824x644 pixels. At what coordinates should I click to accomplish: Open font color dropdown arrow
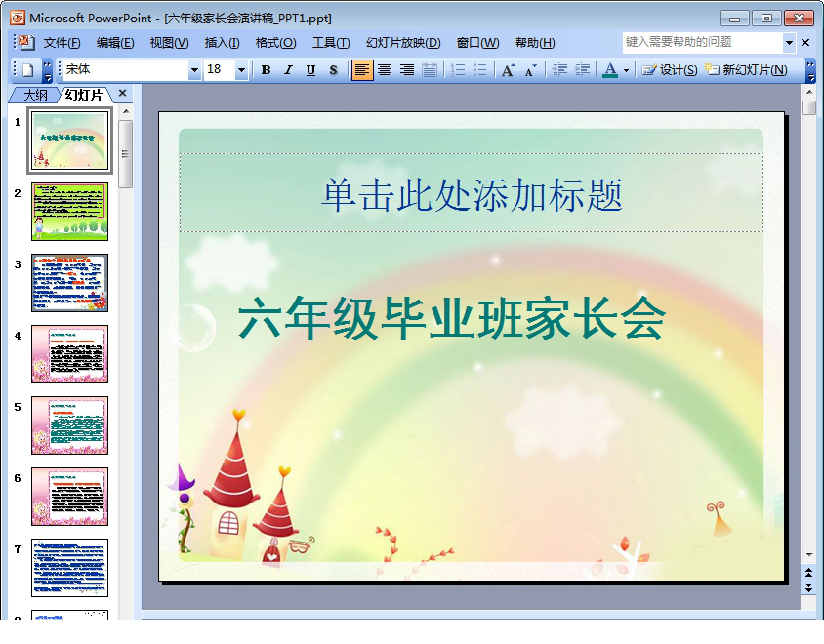pos(626,70)
